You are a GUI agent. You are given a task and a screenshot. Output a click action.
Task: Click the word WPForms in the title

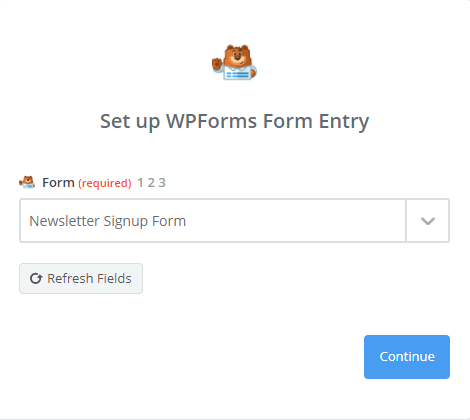pyautogui.click(x=212, y=121)
